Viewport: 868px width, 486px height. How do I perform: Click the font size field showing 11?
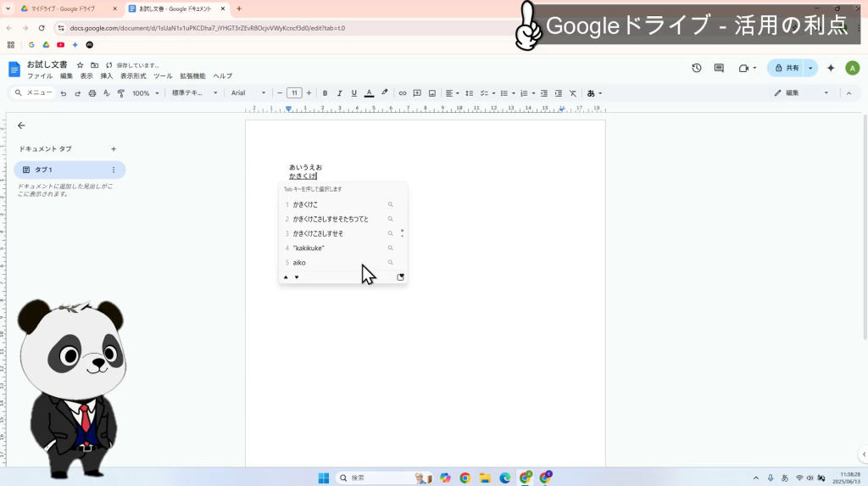coord(294,93)
